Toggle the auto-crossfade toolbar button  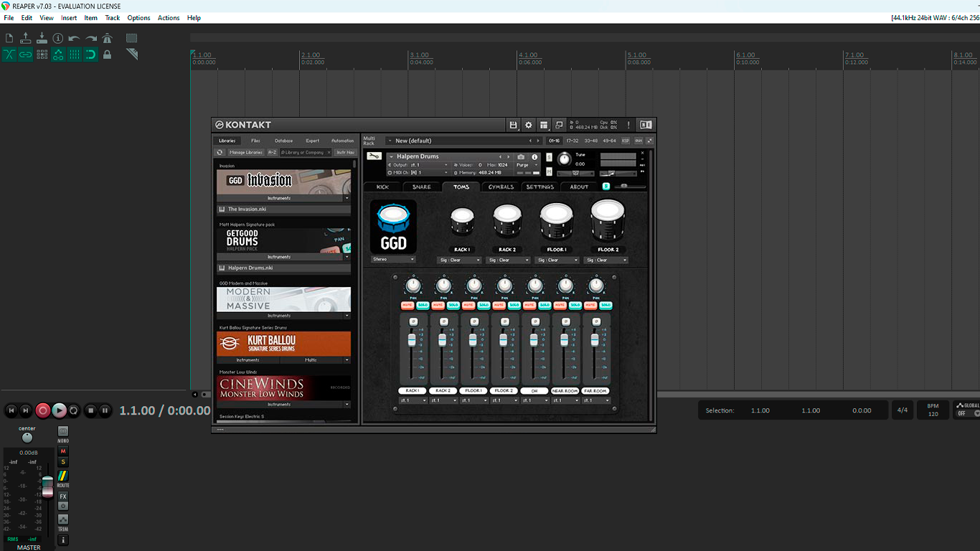click(9, 55)
